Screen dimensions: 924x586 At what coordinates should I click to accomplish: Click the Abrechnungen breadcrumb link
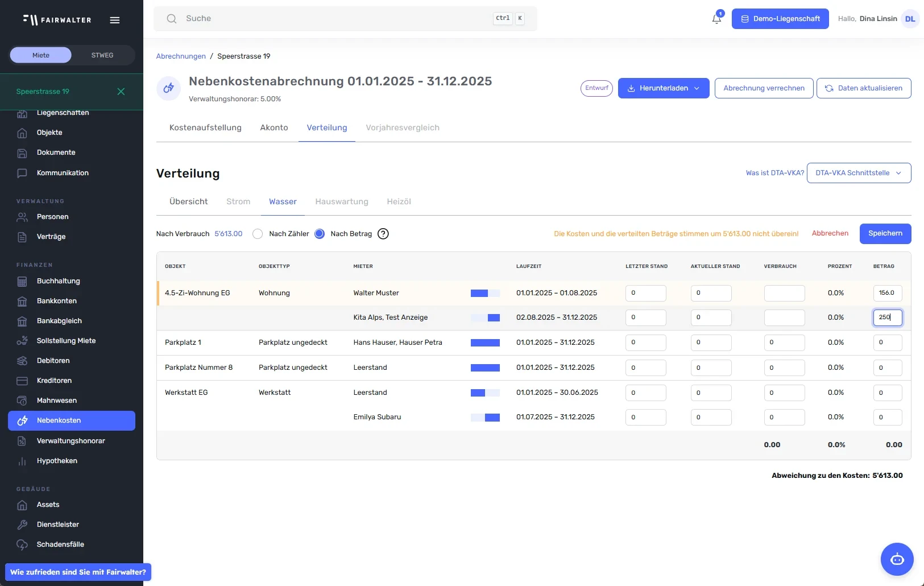(181, 56)
